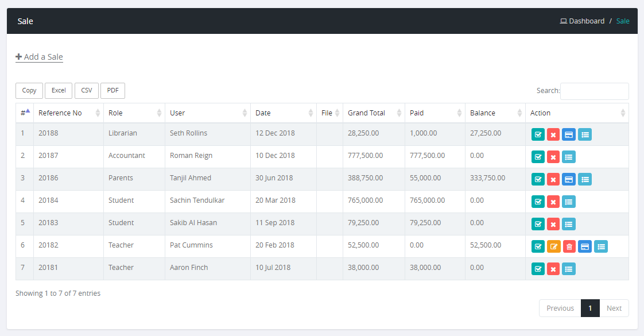Focus the Search input field
This screenshot has width=644, height=336.
point(594,91)
